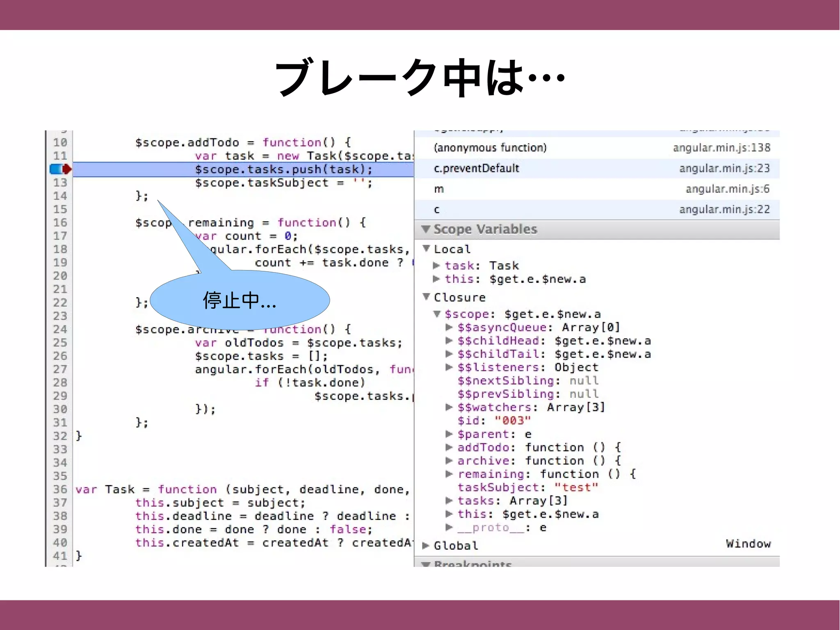
Task: Click the if (!task.done) line
Action: point(310,383)
